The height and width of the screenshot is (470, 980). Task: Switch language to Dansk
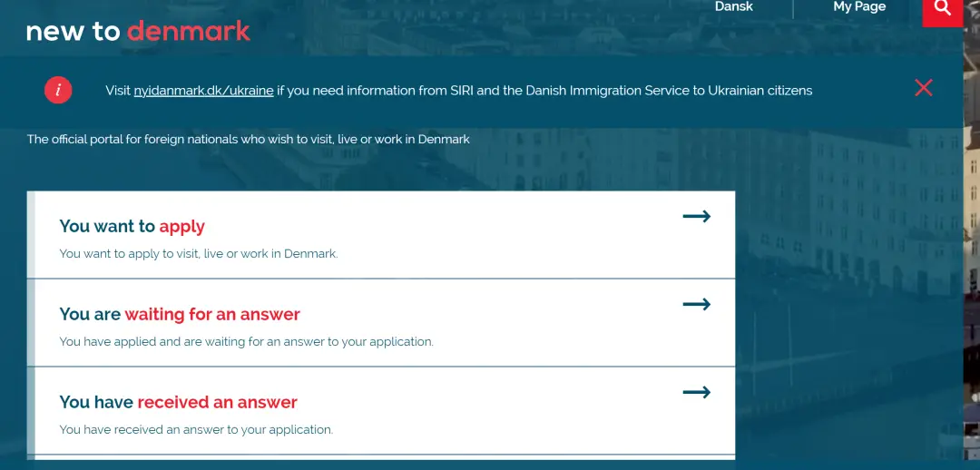(733, 7)
